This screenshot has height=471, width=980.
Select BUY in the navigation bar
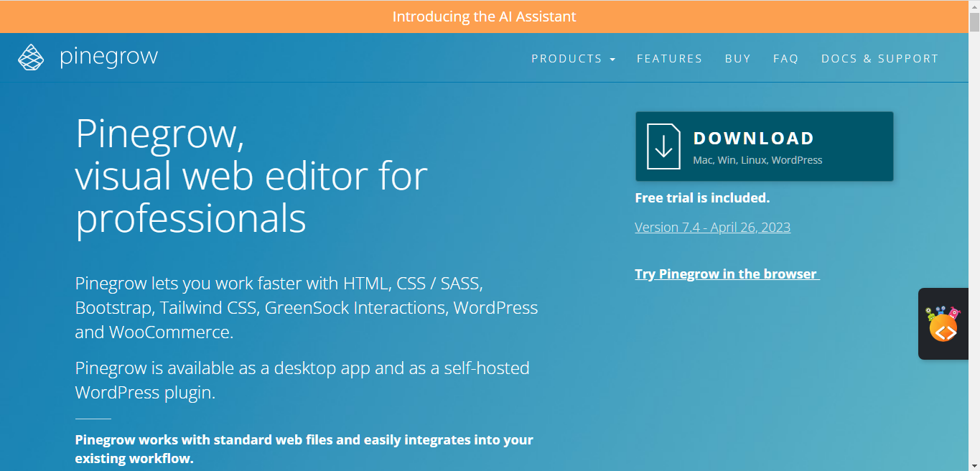point(738,58)
